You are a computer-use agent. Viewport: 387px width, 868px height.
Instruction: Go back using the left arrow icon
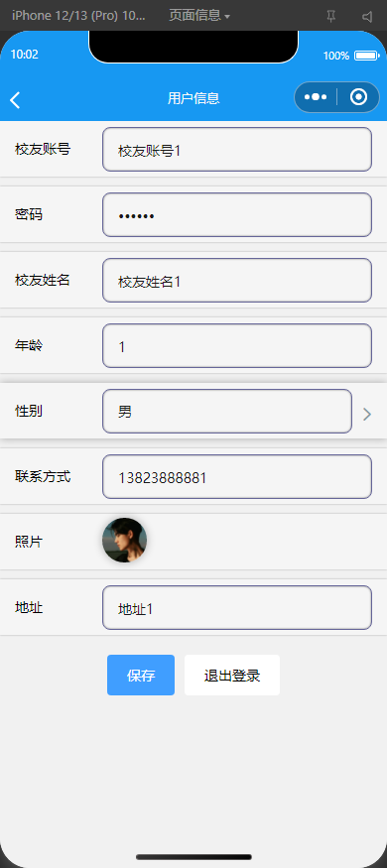click(15, 100)
